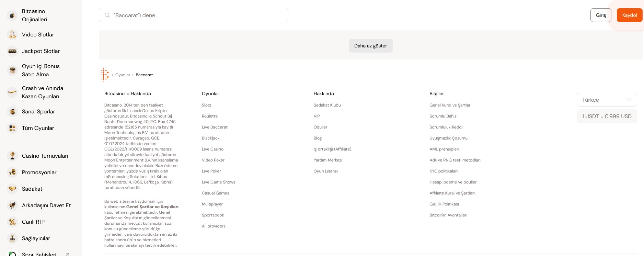Select the Crash ve Anında Kazan plane icon
The width and height of the screenshot is (644, 256).
12,92
